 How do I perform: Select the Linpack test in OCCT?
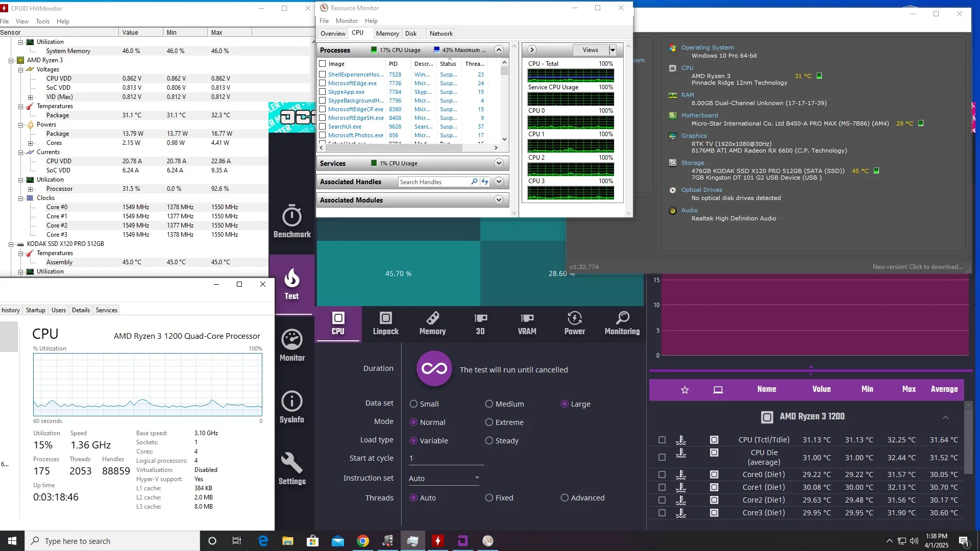click(x=386, y=323)
